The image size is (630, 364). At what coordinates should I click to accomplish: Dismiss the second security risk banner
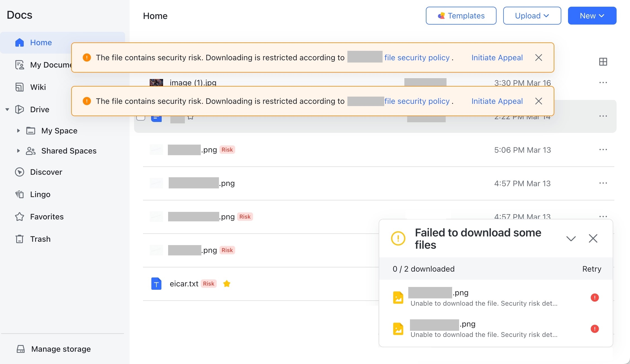(x=539, y=101)
